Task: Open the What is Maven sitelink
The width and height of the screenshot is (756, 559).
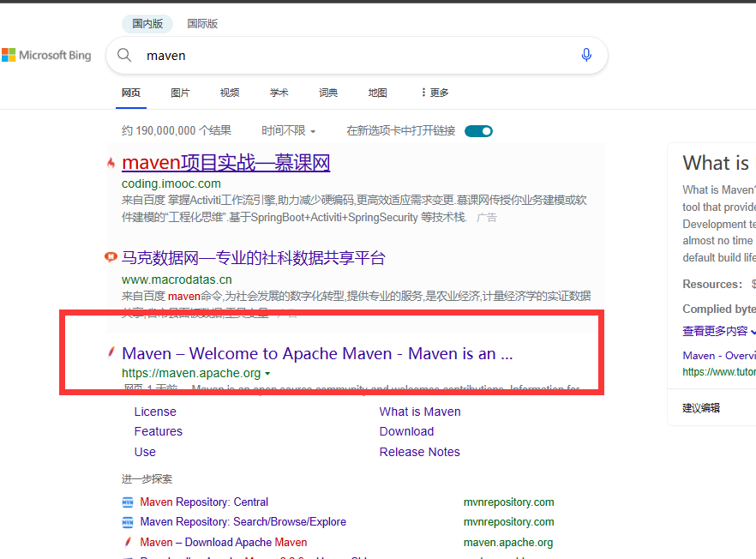Action: (420, 412)
